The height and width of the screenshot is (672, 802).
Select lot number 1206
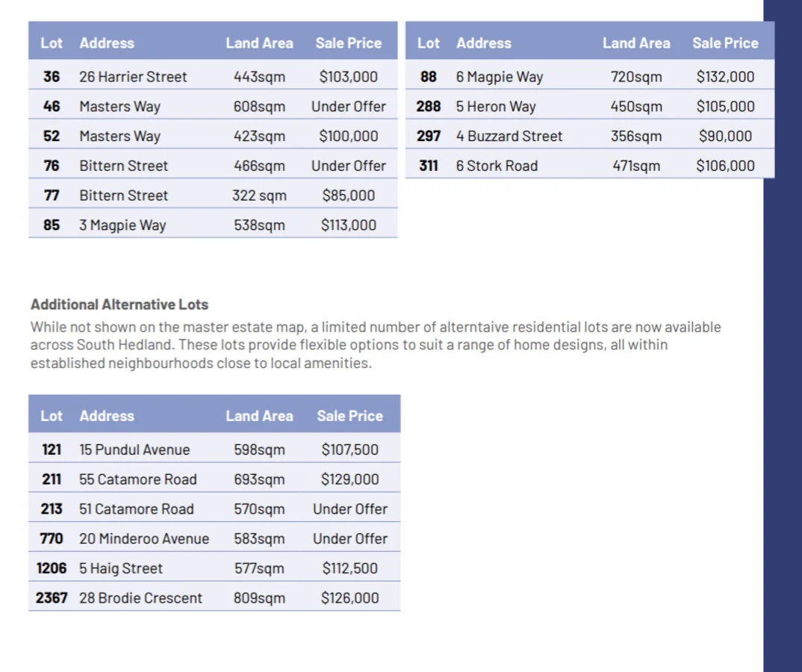52,568
